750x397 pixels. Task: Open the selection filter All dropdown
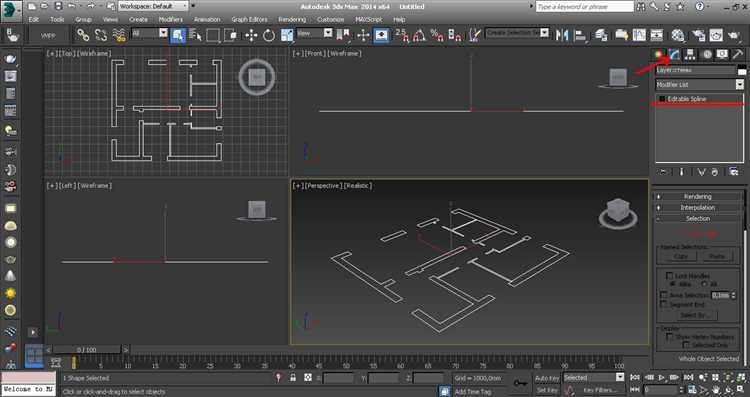(x=150, y=33)
